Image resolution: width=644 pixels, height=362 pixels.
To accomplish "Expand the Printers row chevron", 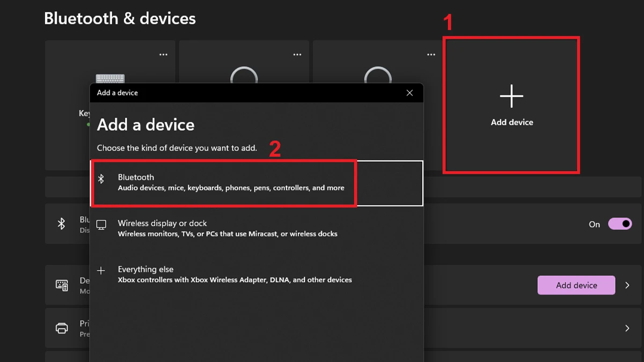I will (x=627, y=328).
